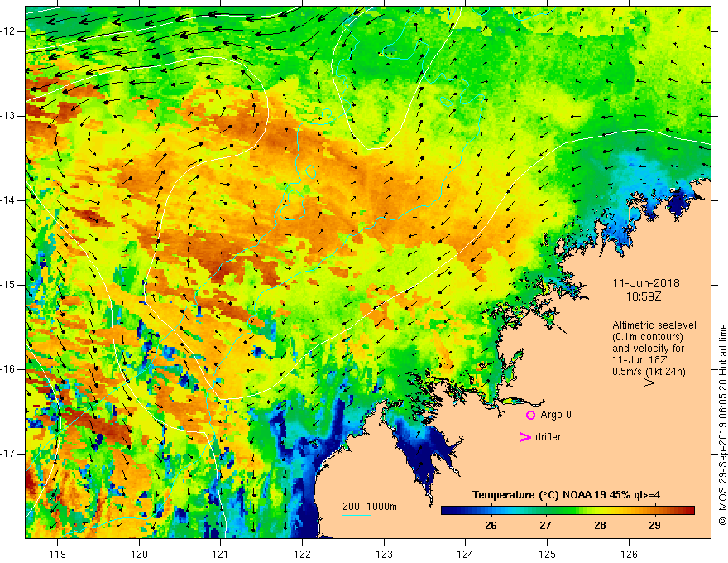
Task: Click the colorbar tick label 29
Action: point(654,526)
